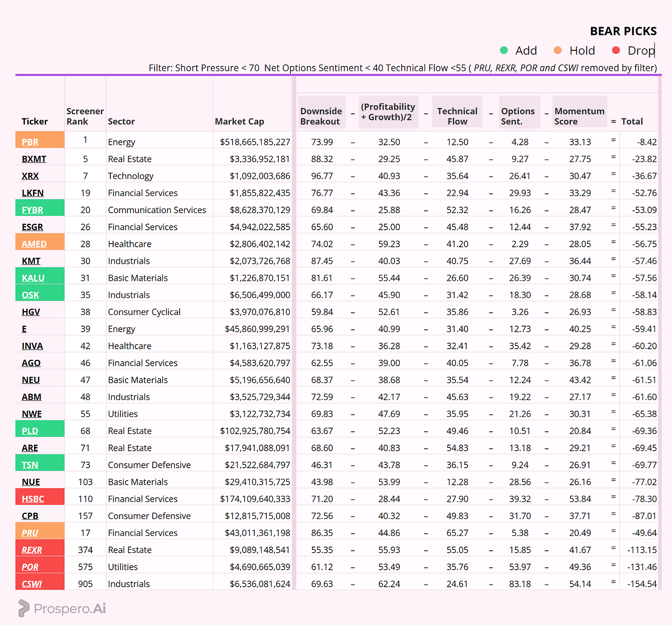672x625 pixels.
Task: Open the POR ticker link
Action: [x=30, y=567]
